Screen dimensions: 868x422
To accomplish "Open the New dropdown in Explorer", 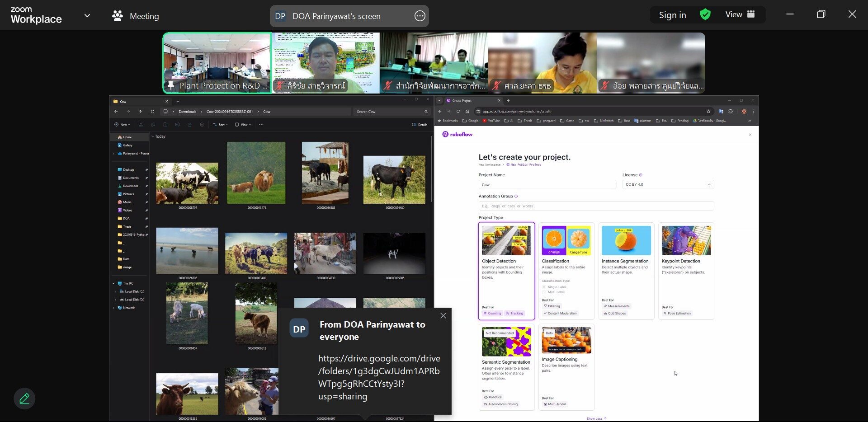I will tap(122, 125).
